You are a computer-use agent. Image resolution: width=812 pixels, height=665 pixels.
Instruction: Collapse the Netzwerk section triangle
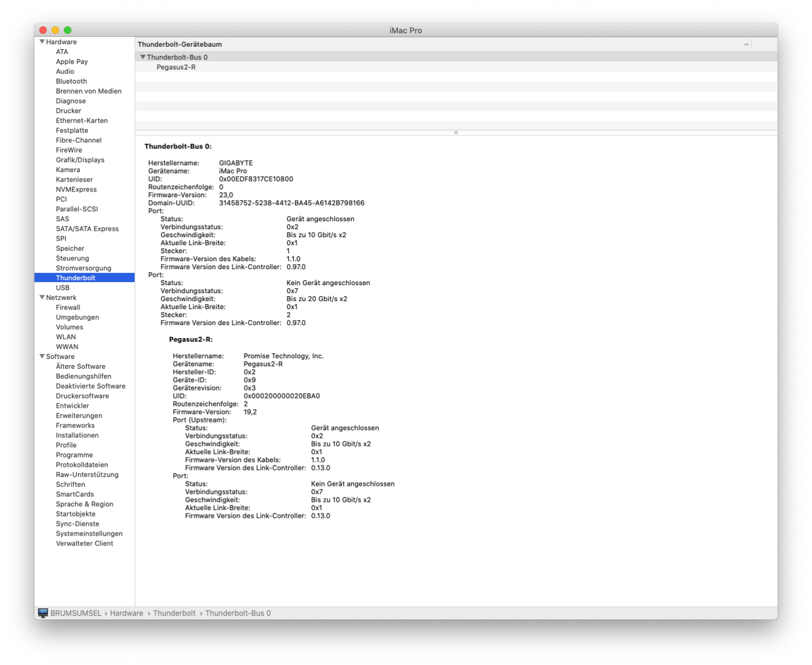point(42,297)
